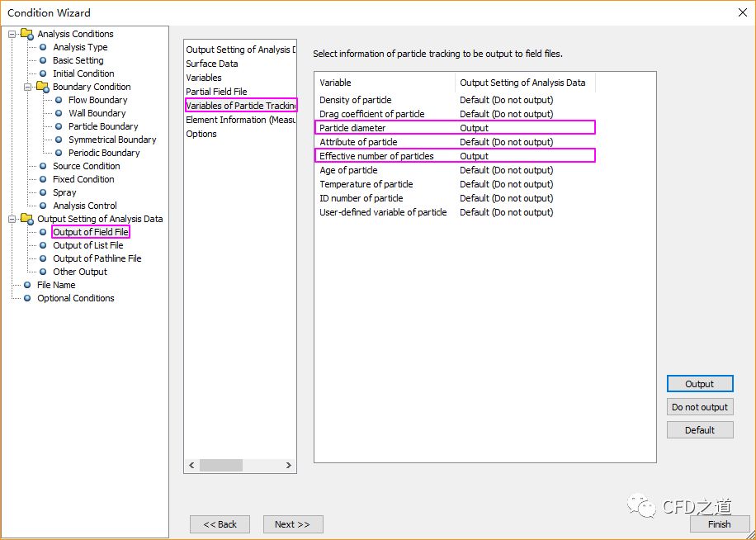Open Output of Pathline File in tree

pyautogui.click(x=97, y=258)
